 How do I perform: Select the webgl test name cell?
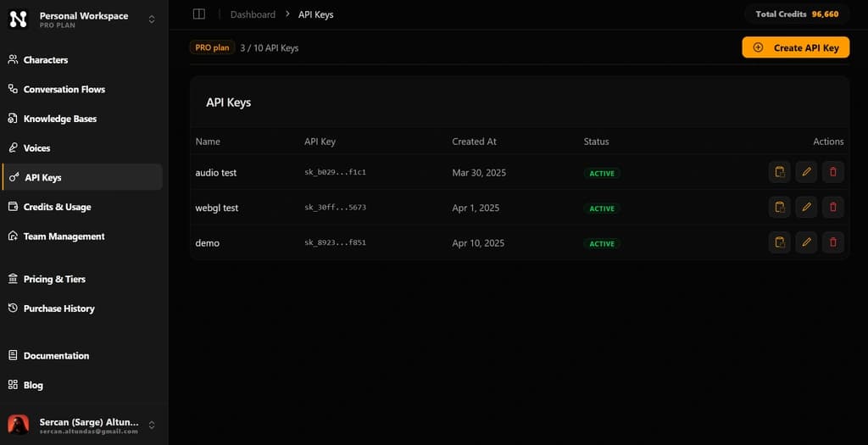217,209
